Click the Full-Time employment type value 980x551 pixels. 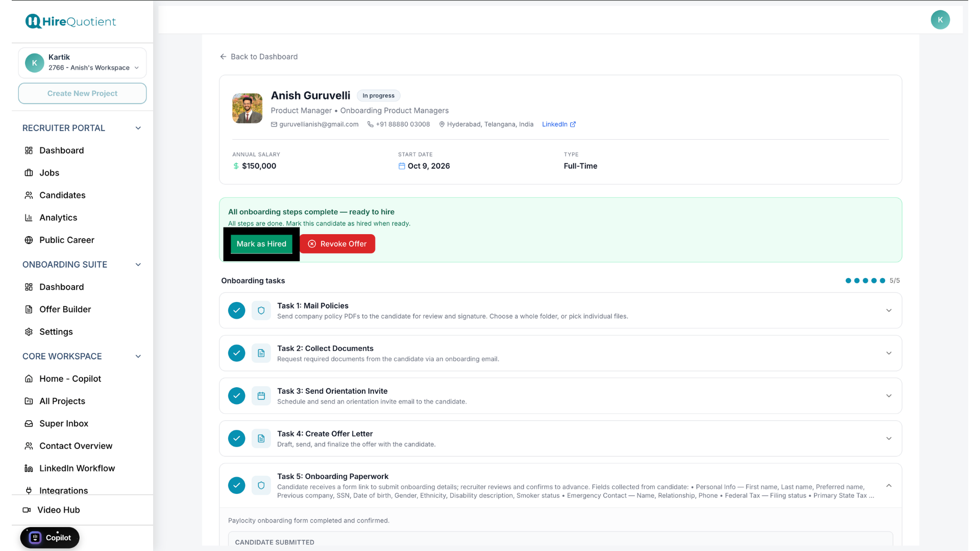580,166
